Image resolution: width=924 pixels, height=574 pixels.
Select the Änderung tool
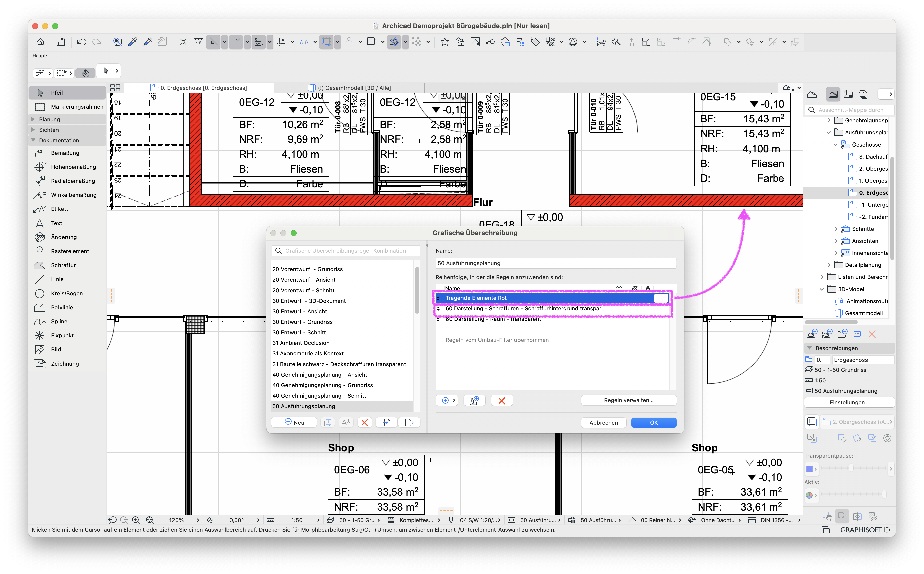(x=67, y=237)
